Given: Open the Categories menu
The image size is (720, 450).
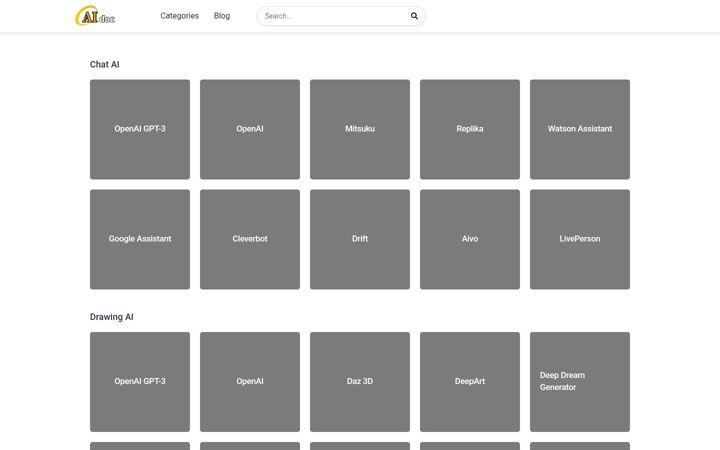Looking at the screenshot, I should click(x=180, y=16).
